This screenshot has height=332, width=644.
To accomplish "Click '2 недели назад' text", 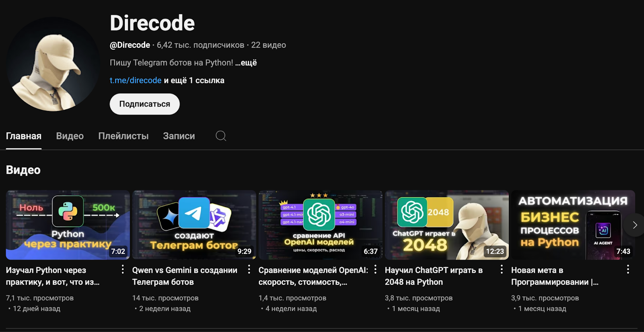I will click(165, 309).
